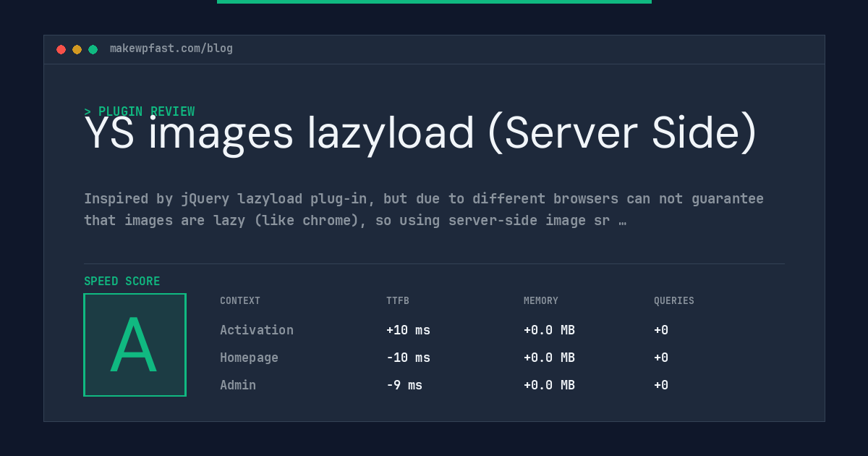Click the TTFB column header
This screenshot has height=456, width=868.
pyautogui.click(x=398, y=300)
